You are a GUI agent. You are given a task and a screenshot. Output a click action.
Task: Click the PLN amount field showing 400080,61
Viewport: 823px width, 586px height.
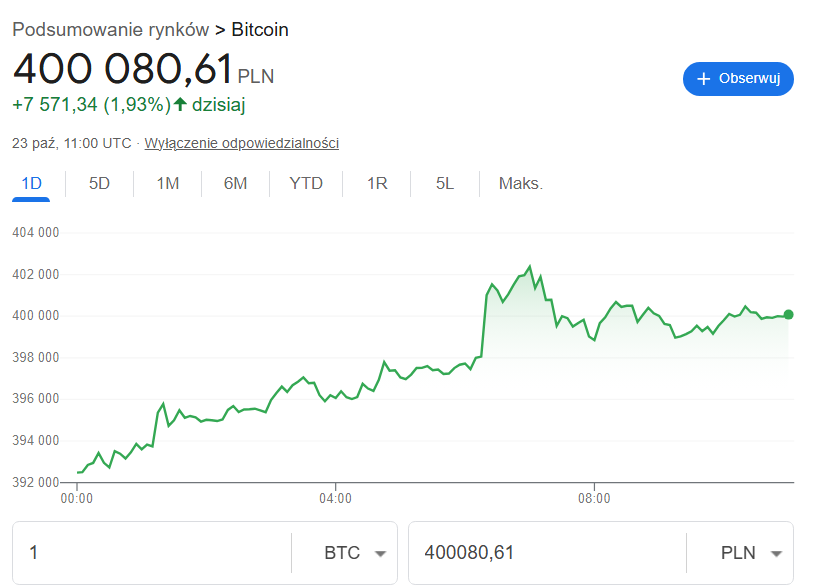coord(545,553)
